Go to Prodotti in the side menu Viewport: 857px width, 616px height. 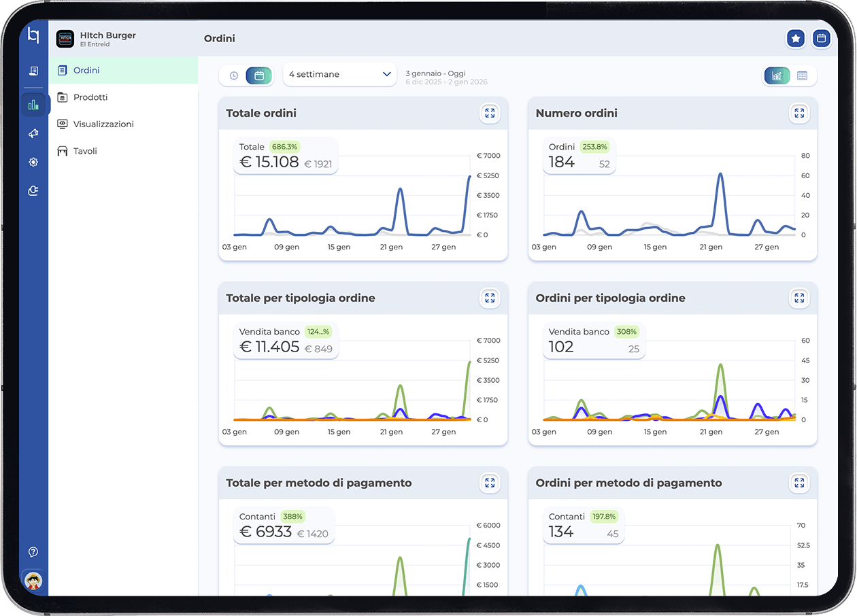pyautogui.click(x=90, y=97)
